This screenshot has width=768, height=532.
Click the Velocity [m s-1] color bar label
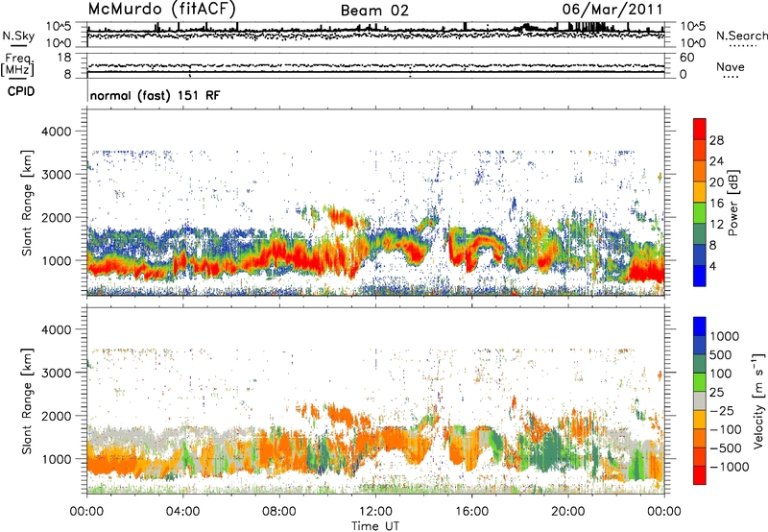pos(758,400)
